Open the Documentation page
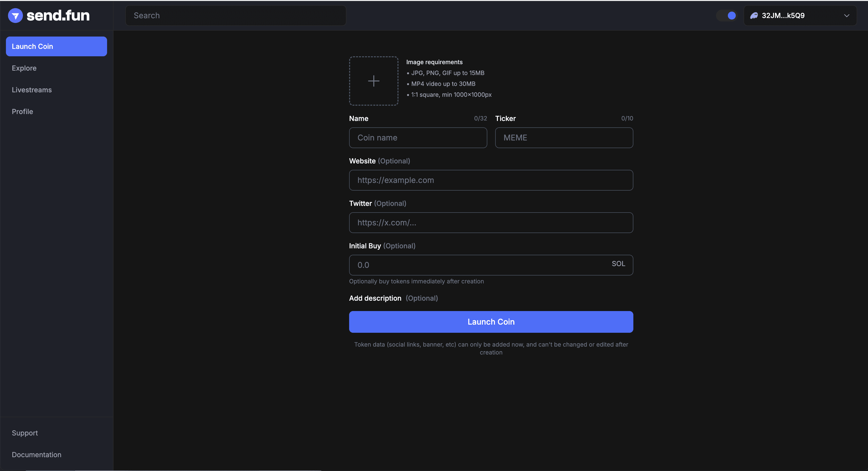This screenshot has width=868, height=471. pyautogui.click(x=36, y=454)
